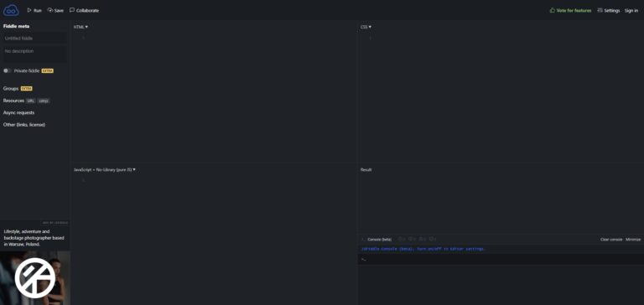The image size is (644, 305).
Task: Open the JavaScript + No-Library dropdown
Action: (x=105, y=169)
